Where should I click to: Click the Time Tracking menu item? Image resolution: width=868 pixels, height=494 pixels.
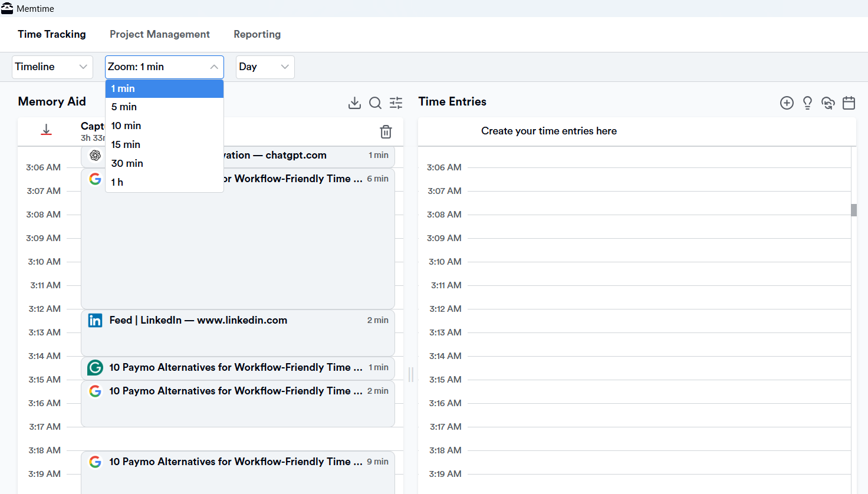coord(52,34)
